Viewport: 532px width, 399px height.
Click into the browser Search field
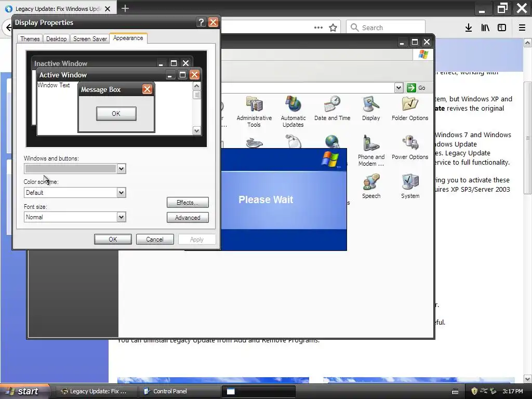click(x=386, y=28)
